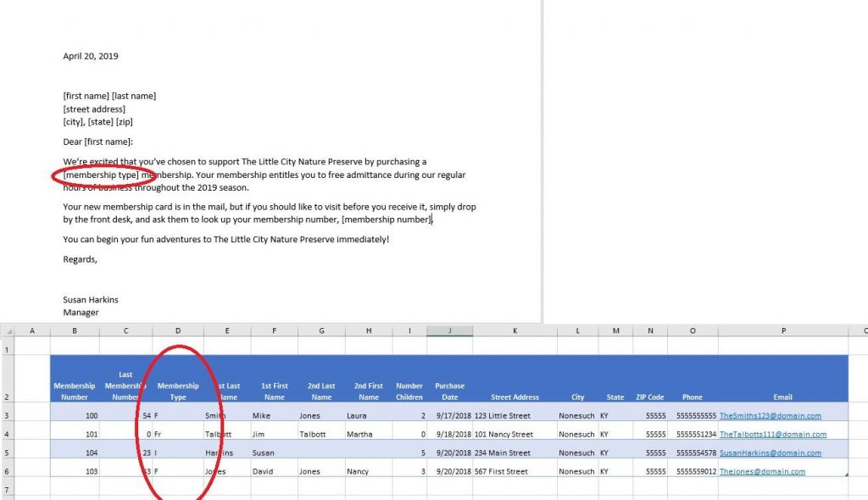Select row 3 by clicking its row number

tap(8, 415)
